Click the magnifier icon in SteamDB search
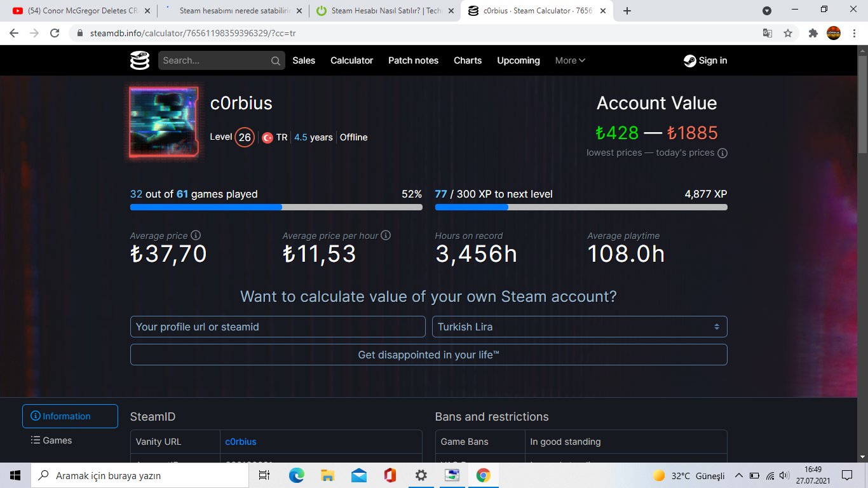Image resolution: width=868 pixels, height=488 pixels. point(276,61)
